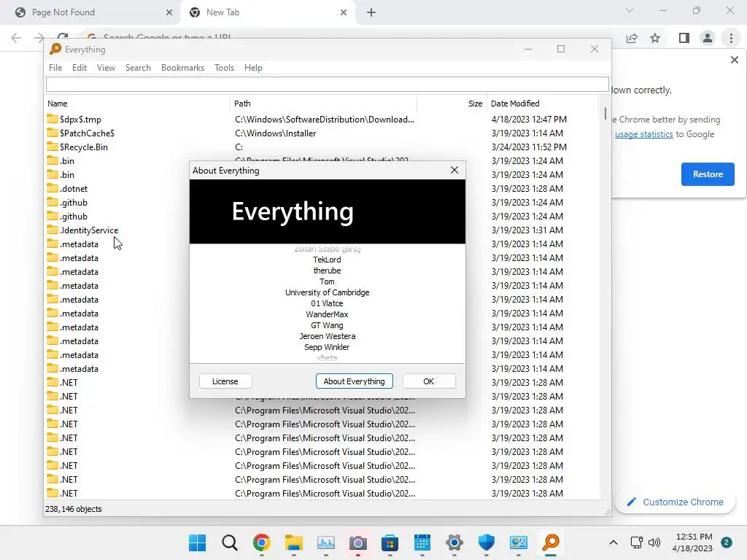
Task: Open new Chrome tab with plus
Action: (371, 12)
